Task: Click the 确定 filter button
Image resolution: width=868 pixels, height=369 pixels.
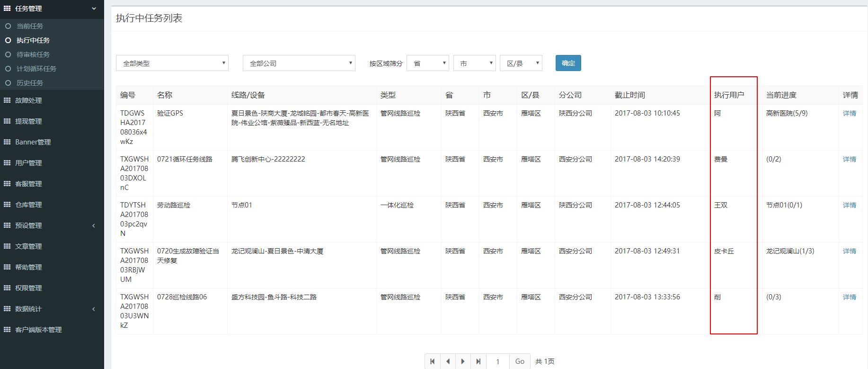Action: 568,63
